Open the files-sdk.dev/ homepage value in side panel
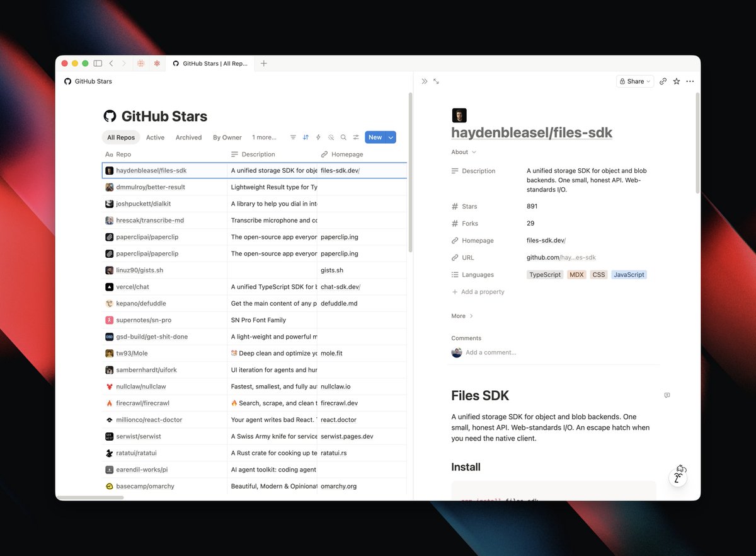The width and height of the screenshot is (756, 556). click(x=546, y=240)
